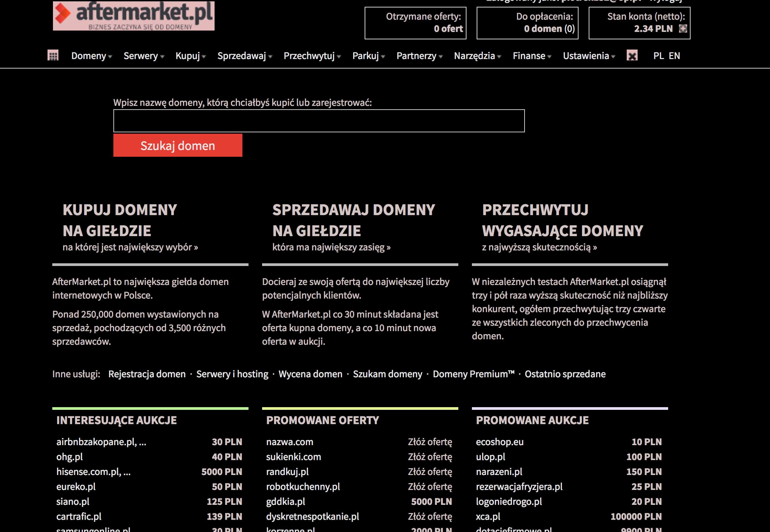Click the aftermarket.pl logo
Screen dimensions: 770x532
[133, 16]
